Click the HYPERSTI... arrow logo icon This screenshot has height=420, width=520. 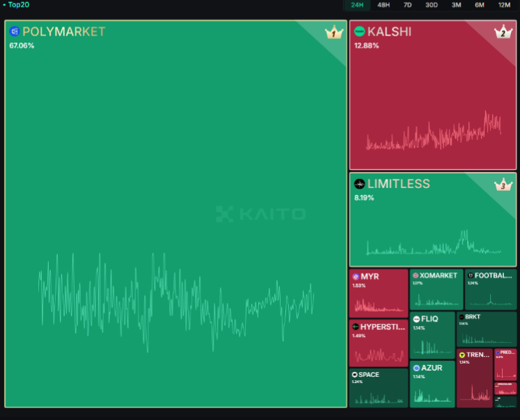356,327
